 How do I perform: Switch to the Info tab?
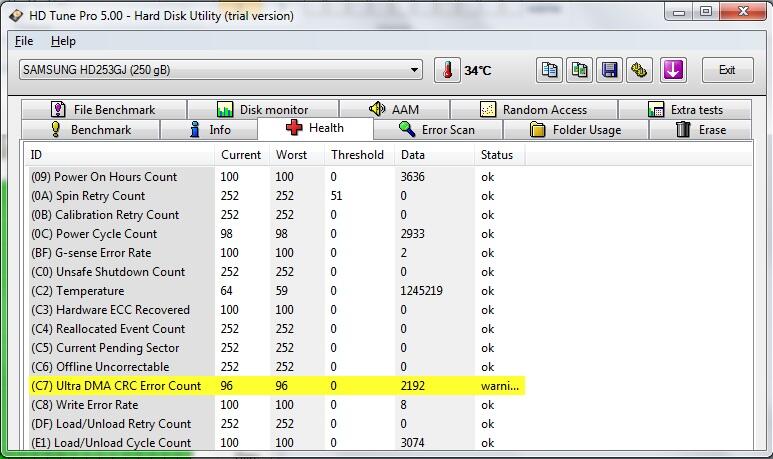tap(209, 130)
